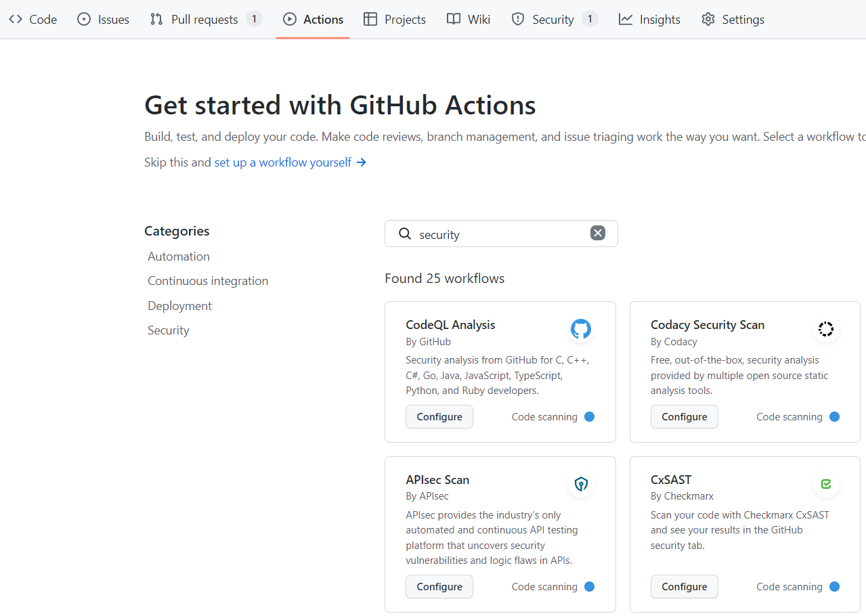This screenshot has width=866, height=616.
Task: Configure the CodeQL Analysis workflow
Action: pyautogui.click(x=439, y=416)
